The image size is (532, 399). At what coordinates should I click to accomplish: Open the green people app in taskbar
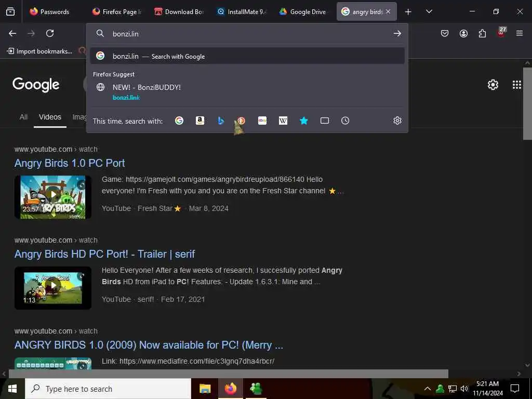[256, 389]
